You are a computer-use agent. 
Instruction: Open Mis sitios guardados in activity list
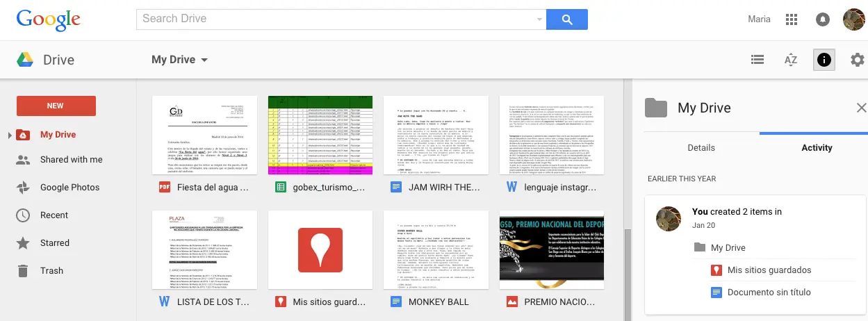tap(769, 270)
